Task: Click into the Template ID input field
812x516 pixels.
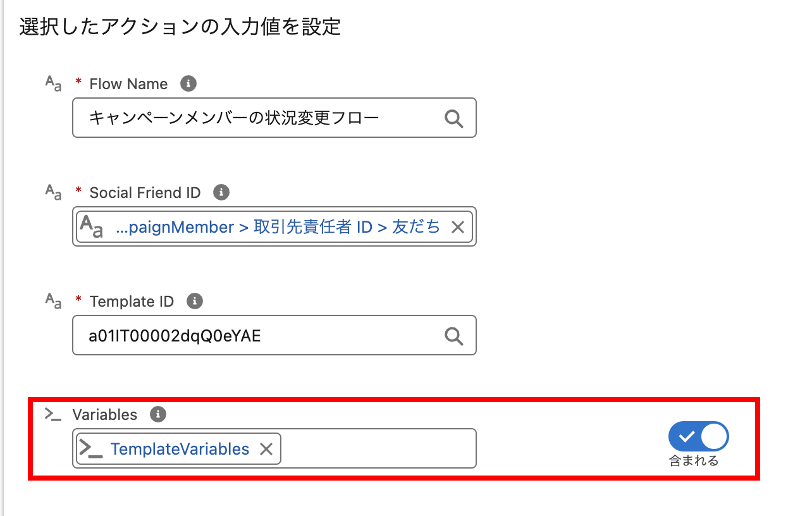Action: (253, 336)
